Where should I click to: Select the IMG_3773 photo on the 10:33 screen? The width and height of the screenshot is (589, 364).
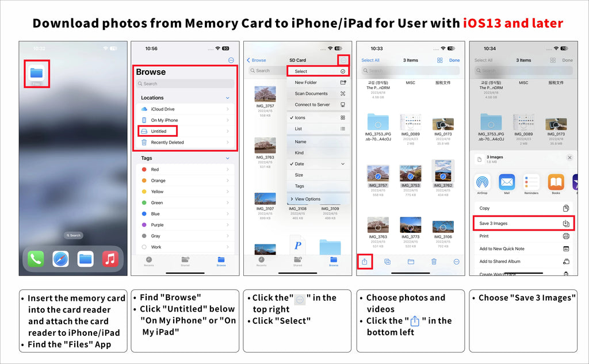pyautogui.click(x=411, y=225)
